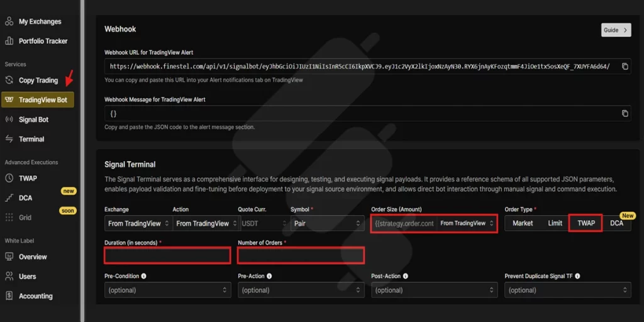Open Accounting page
This screenshot has width=644, height=322.
click(36, 296)
